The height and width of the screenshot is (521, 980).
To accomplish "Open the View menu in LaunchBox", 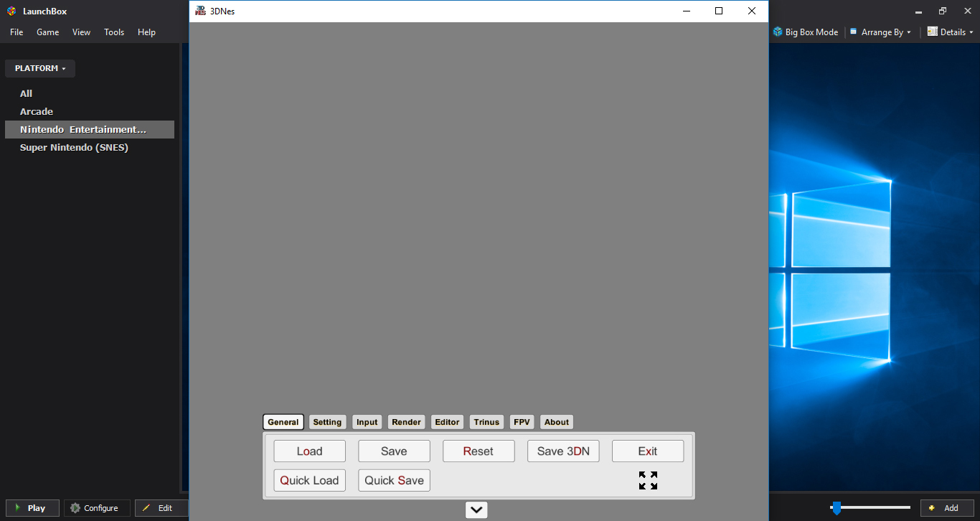I will tap(81, 32).
